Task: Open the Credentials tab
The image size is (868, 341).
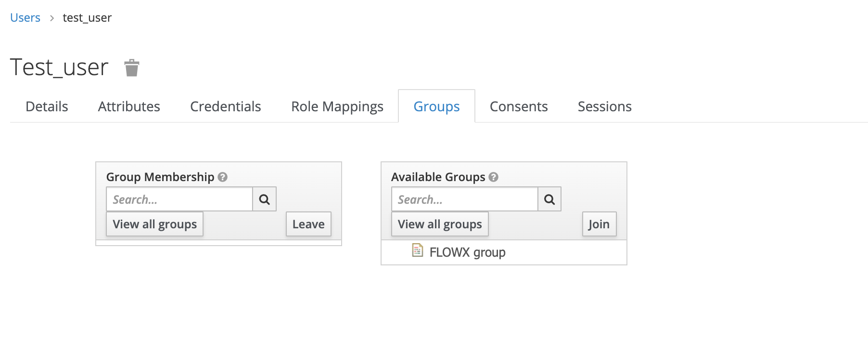Action: (x=225, y=106)
